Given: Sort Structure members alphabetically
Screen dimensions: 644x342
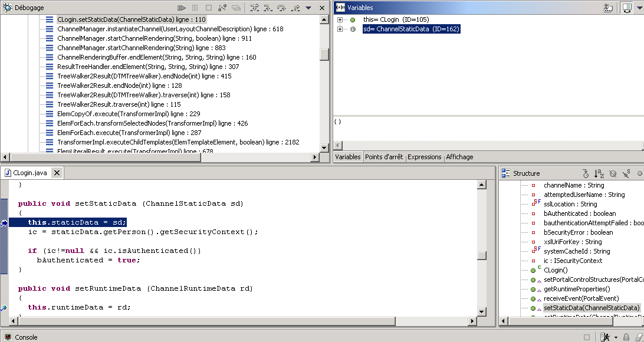Looking at the screenshot, I should click(x=599, y=173).
